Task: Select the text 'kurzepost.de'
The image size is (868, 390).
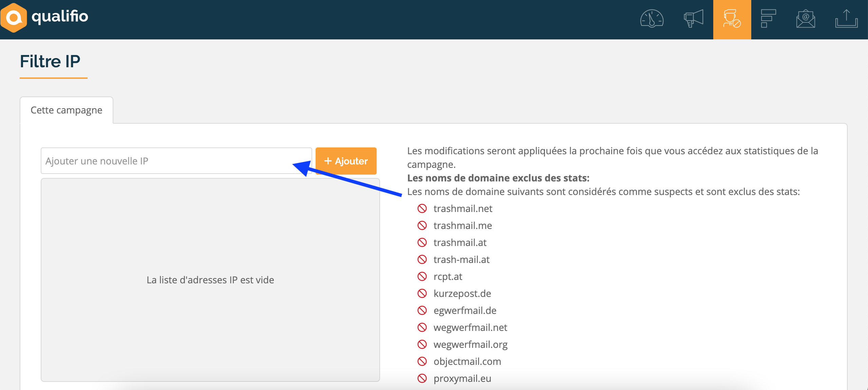Action: click(462, 294)
